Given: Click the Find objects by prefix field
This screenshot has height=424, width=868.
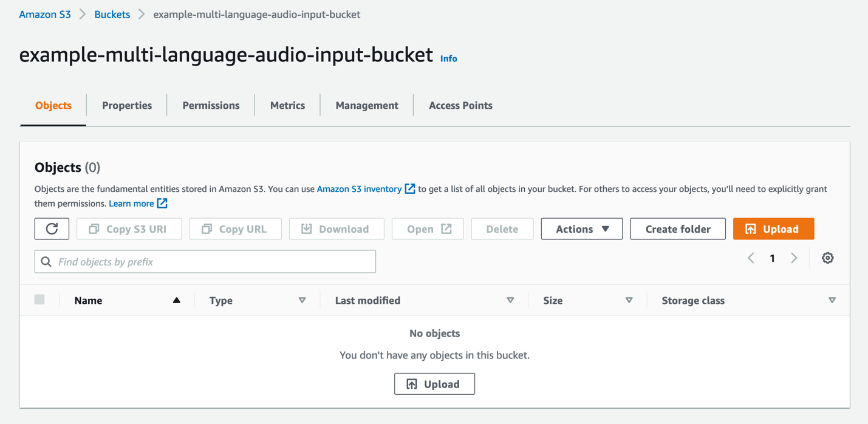Looking at the screenshot, I should (x=205, y=262).
